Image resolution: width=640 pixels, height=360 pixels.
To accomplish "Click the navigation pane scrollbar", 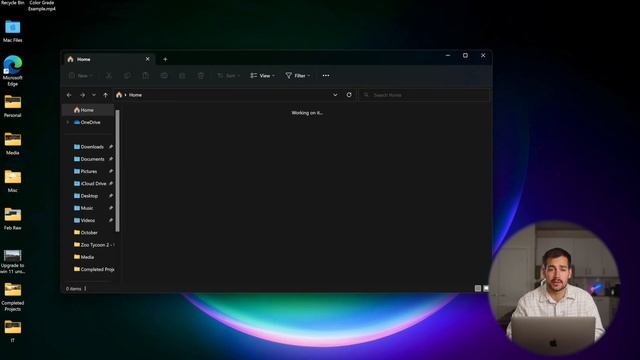I will [x=118, y=171].
